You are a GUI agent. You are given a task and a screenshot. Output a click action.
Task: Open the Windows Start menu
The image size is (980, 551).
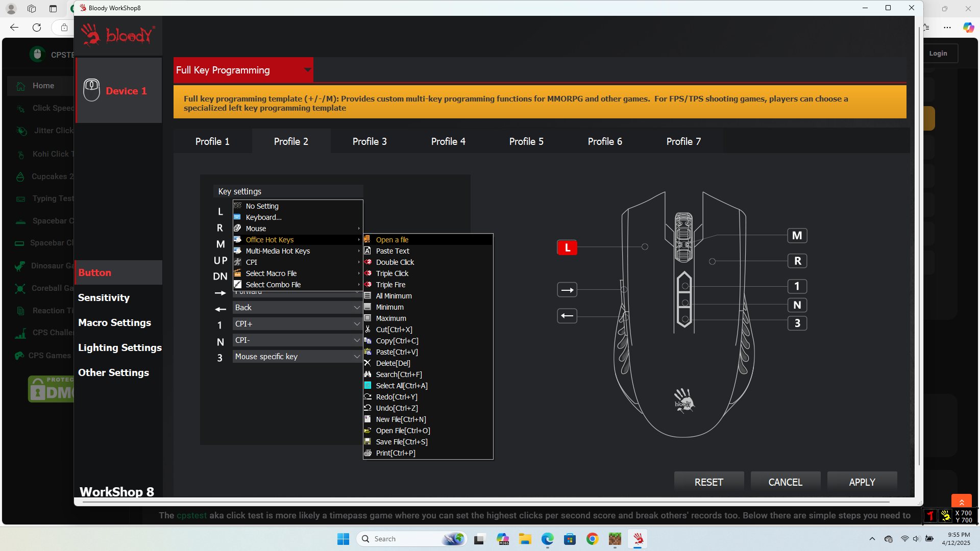click(x=343, y=539)
